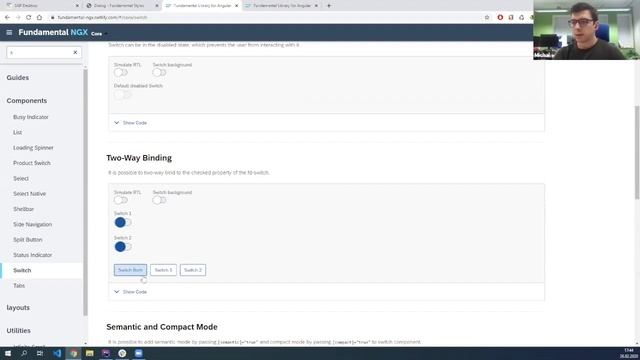Click the sidebar vertical scrollbar
640x360 pixels.
tap(85, 192)
